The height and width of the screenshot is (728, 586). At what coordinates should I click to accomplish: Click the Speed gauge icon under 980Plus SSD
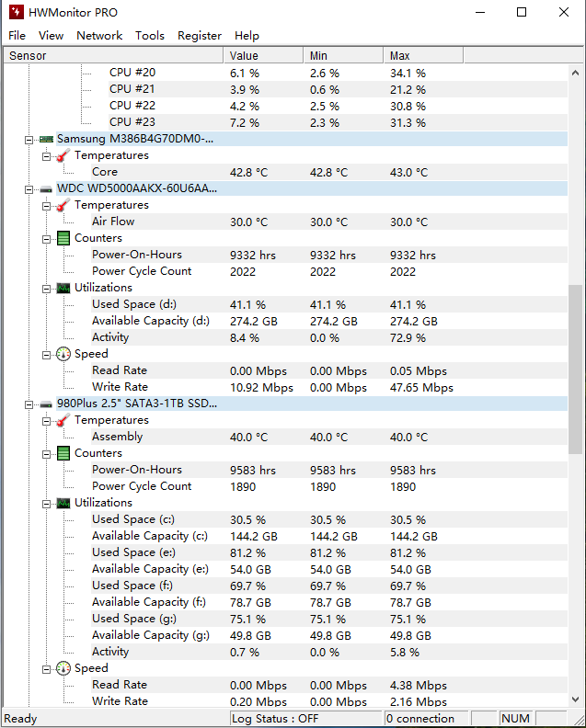(63, 668)
